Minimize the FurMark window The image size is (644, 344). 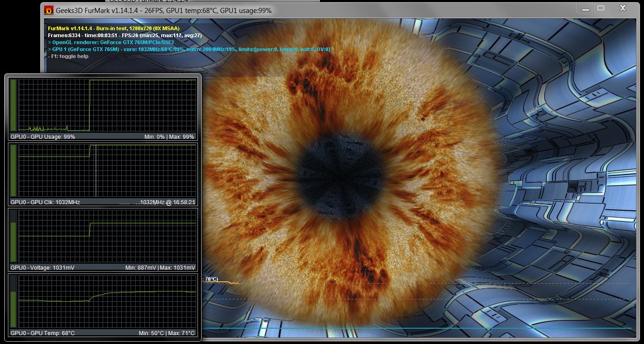(x=586, y=8)
